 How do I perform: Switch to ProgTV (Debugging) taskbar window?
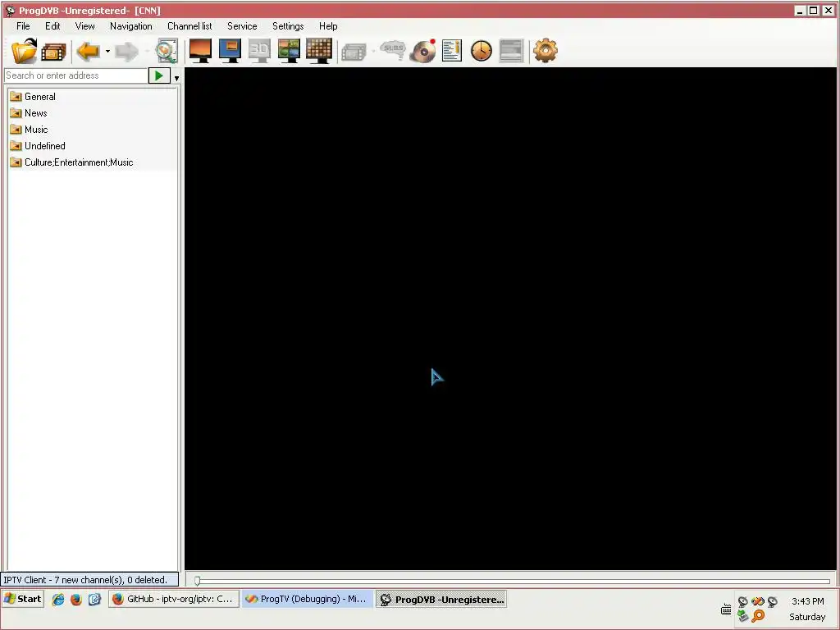click(307, 599)
